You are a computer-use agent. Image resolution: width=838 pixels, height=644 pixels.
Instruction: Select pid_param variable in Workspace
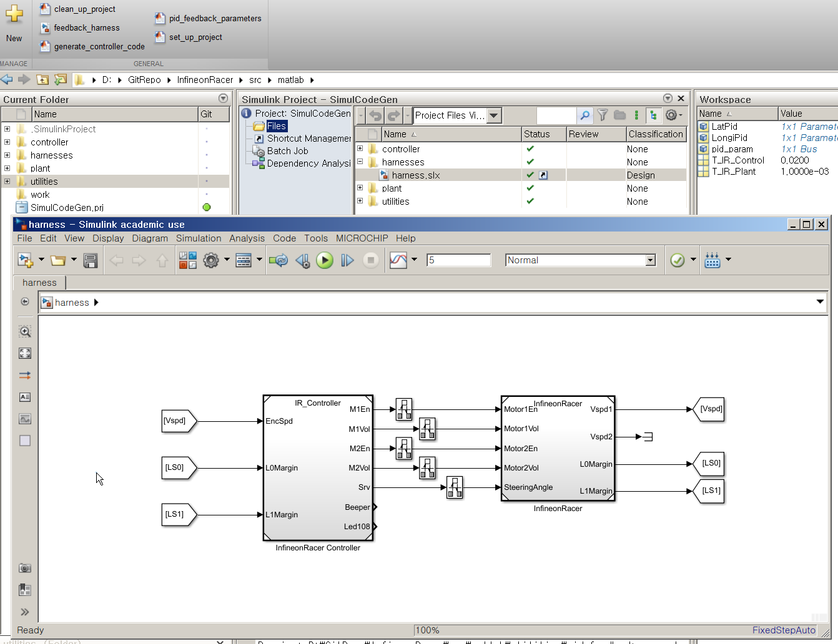(732, 149)
